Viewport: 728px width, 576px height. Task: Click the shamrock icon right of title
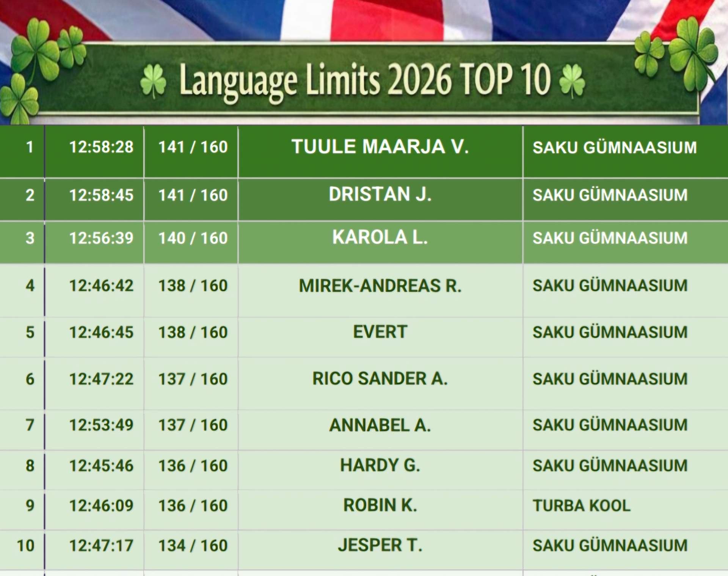(572, 81)
